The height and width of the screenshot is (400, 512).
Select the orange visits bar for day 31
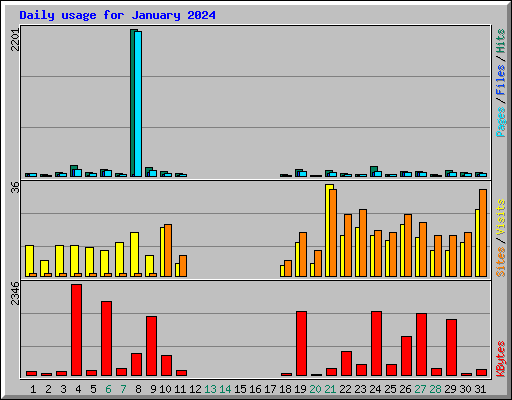coord(483,233)
